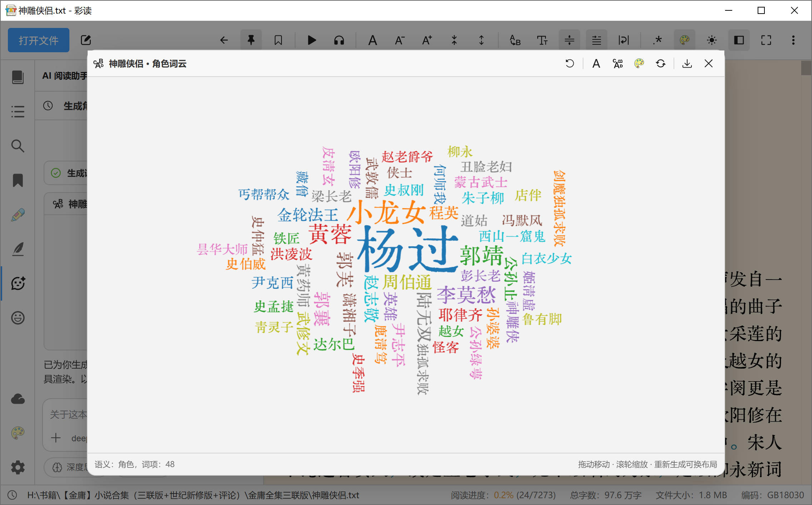Screen dimensions: 812x505
Task: Toggle the paragraph layout icon
Action: point(597,40)
